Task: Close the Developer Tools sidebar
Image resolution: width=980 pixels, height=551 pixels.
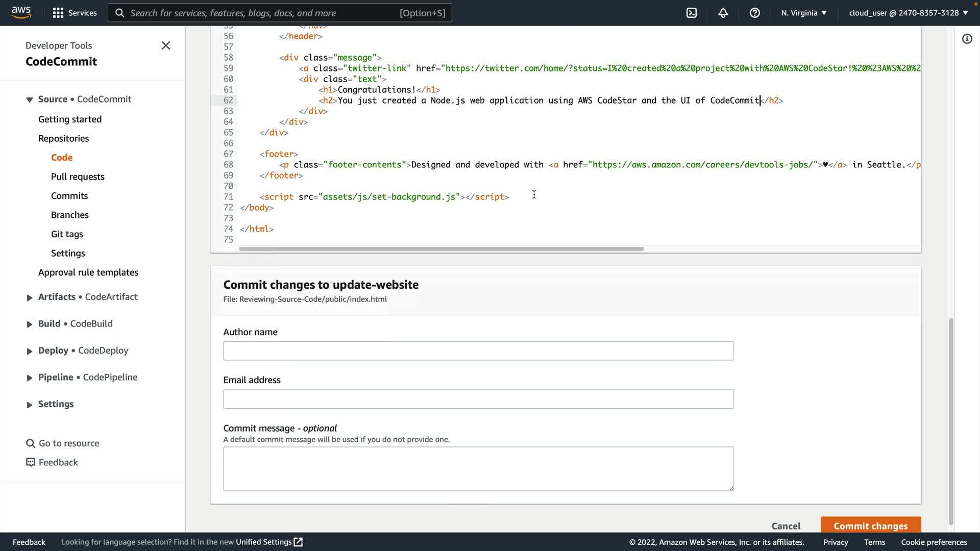Action: [x=166, y=45]
